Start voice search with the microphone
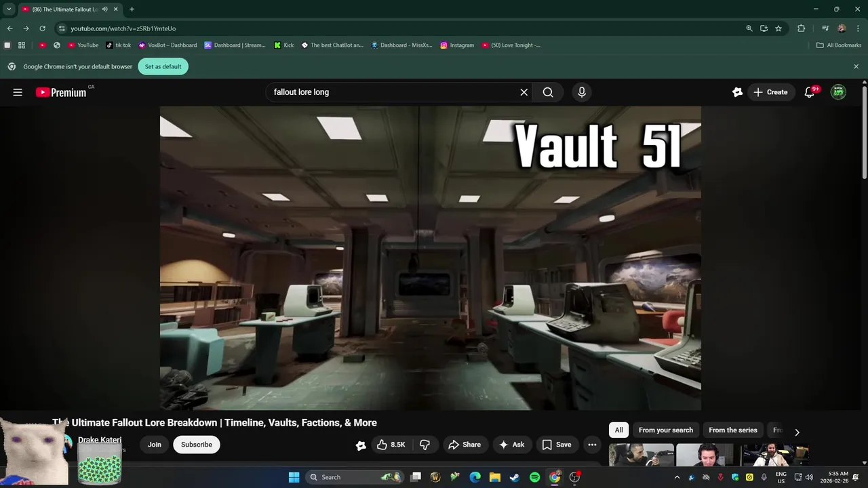Viewport: 868px width, 488px height. tap(581, 92)
